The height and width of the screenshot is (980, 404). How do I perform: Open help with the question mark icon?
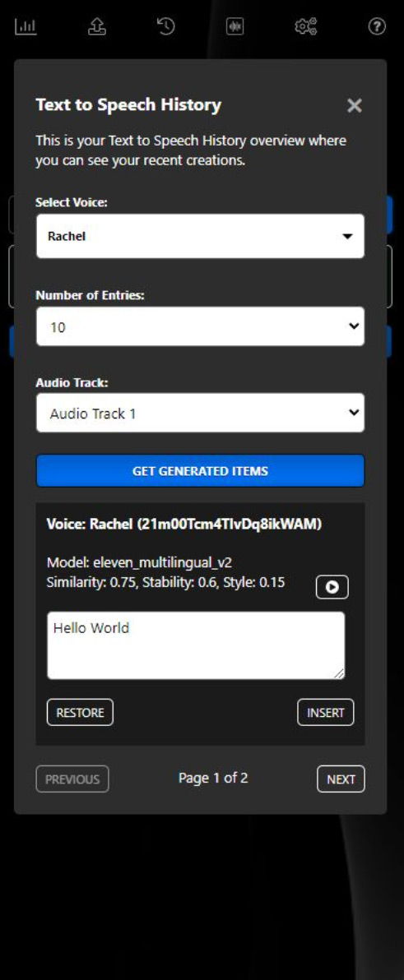377,27
